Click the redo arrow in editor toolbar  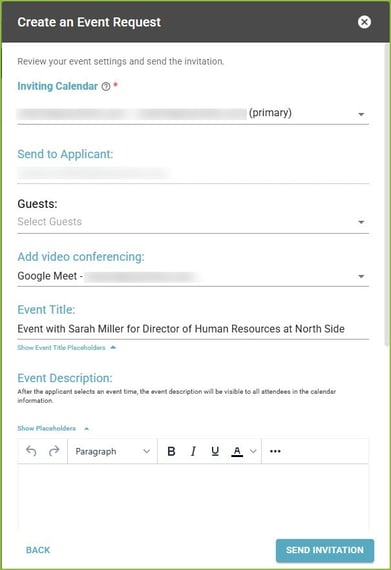click(54, 451)
